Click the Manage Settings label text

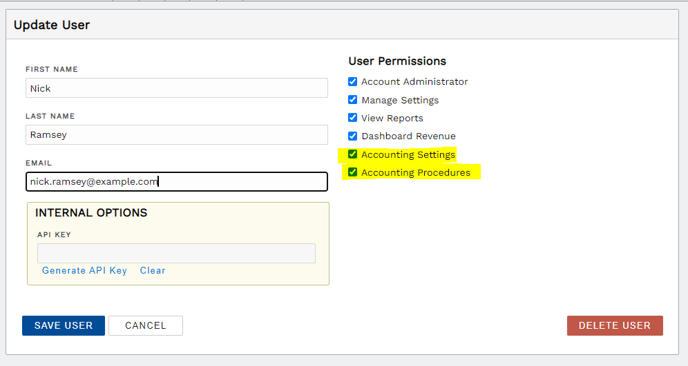(x=400, y=100)
